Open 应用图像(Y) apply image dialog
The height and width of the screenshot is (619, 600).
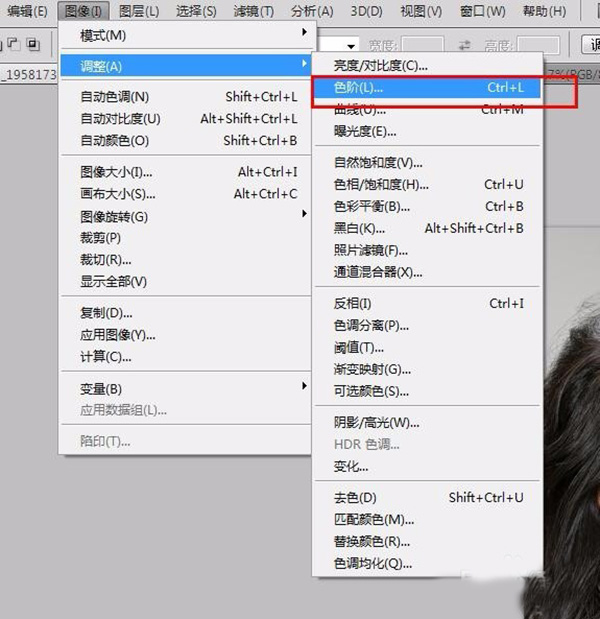[186, 335]
